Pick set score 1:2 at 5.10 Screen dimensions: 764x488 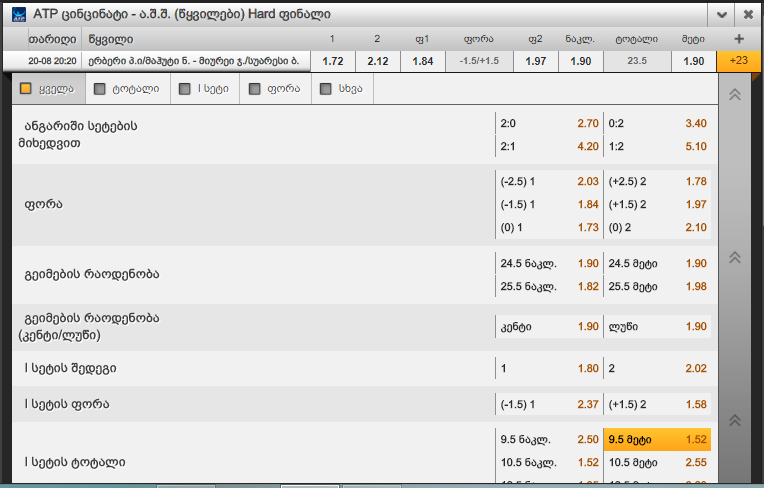click(x=657, y=146)
